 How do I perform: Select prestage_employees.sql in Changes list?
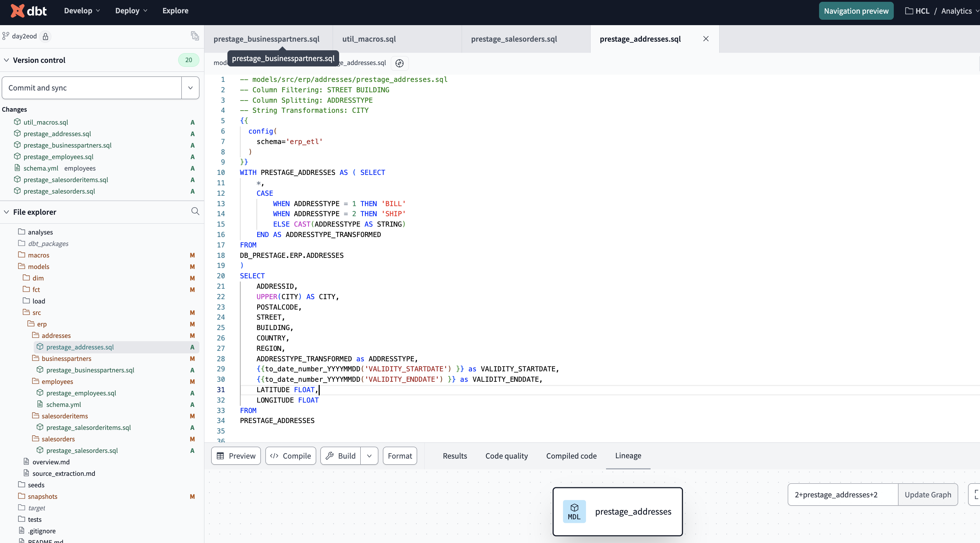(x=58, y=156)
